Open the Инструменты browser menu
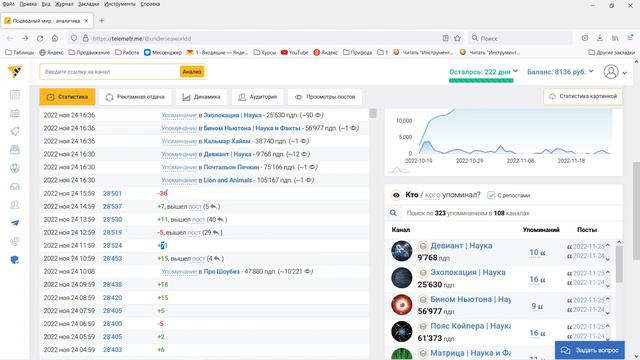This screenshot has height=360, width=640. [x=120, y=4]
